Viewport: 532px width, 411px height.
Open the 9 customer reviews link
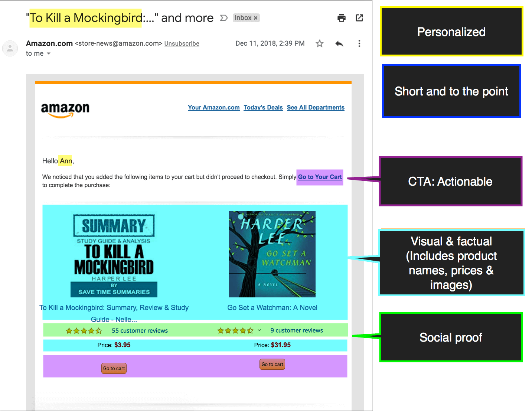click(297, 330)
